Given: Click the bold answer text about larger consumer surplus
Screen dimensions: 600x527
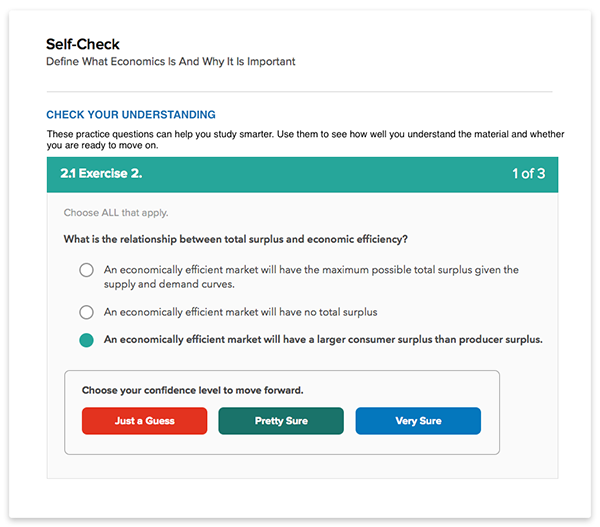Looking at the screenshot, I should (323, 340).
